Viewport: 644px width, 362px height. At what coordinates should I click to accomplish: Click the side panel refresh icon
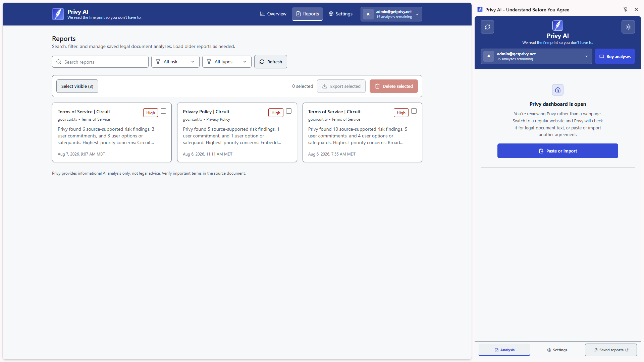[x=487, y=27]
